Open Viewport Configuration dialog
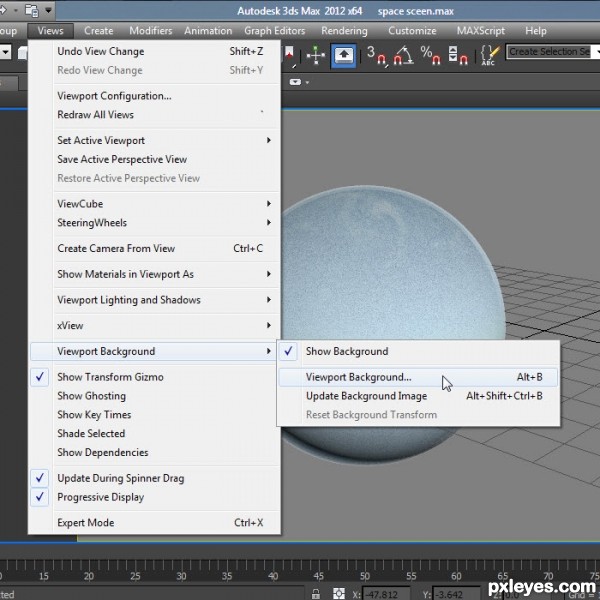Image resolution: width=600 pixels, height=600 pixels. pos(155,96)
